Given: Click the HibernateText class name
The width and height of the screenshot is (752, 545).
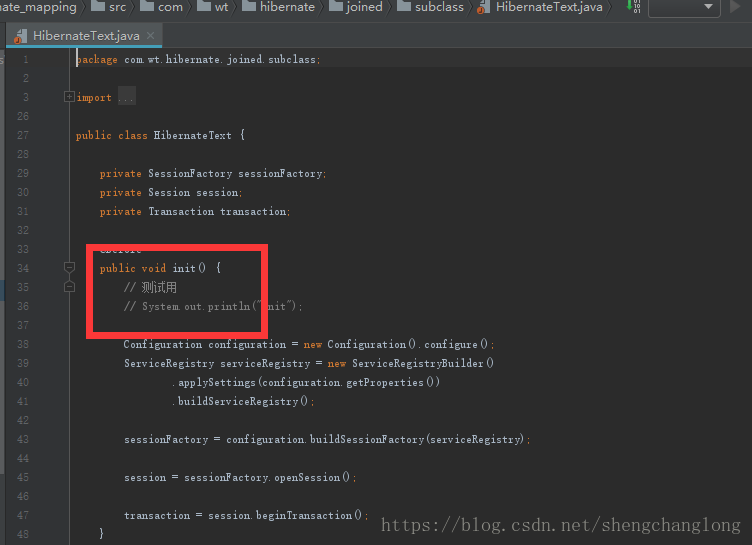Looking at the screenshot, I should (192, 135).
